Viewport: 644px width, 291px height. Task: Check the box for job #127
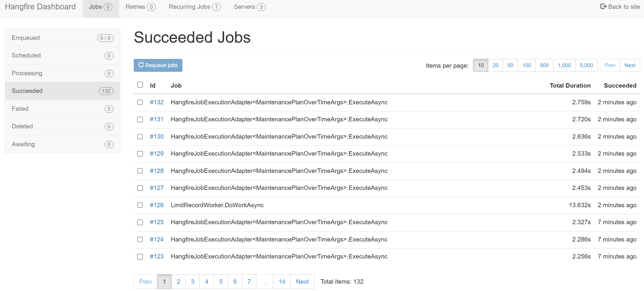point(140,188)
